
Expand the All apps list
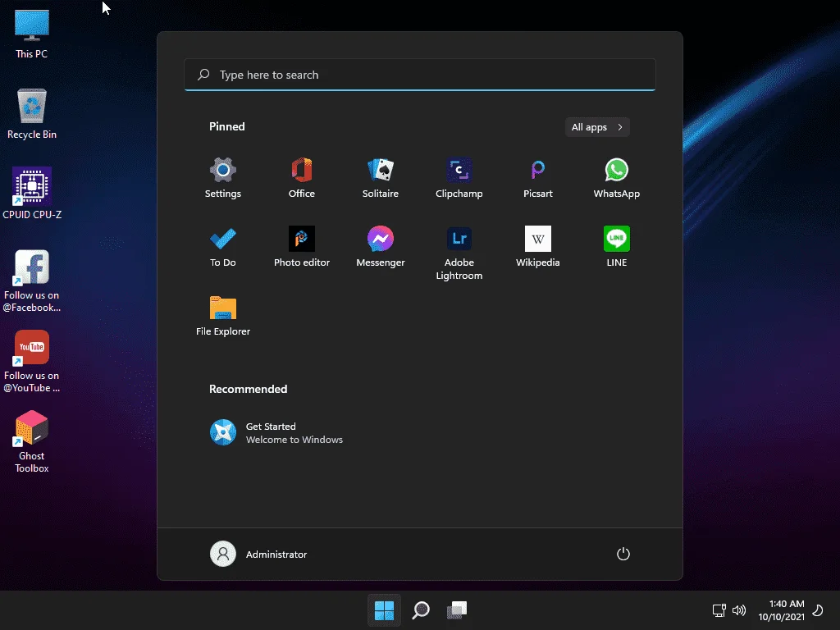(x=597, y=127)
